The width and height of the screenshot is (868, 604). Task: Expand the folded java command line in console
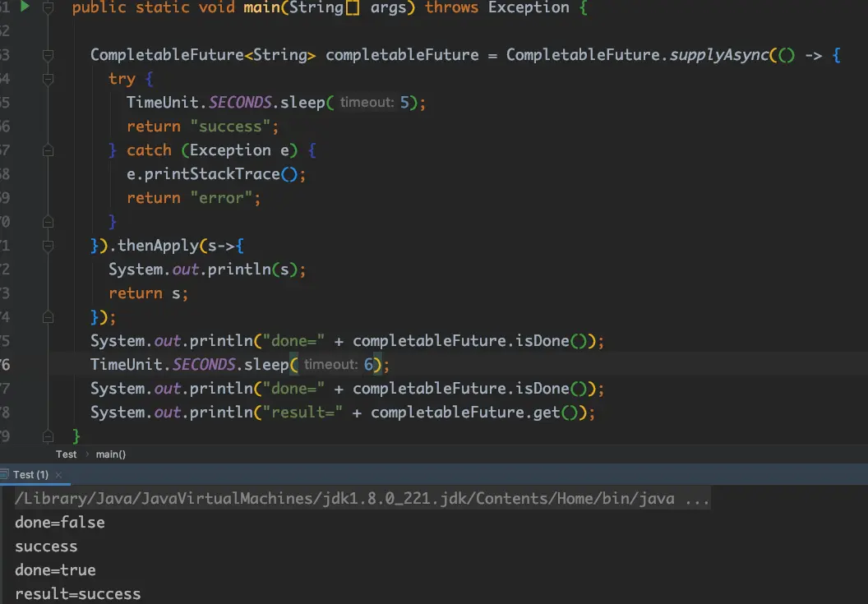pyautogui.click(x=697, y=498)
